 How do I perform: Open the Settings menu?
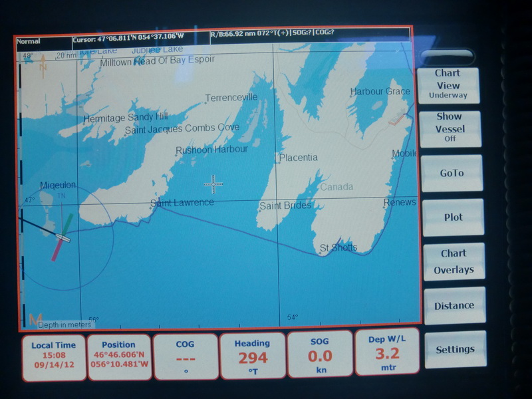(x=455, y=349)
